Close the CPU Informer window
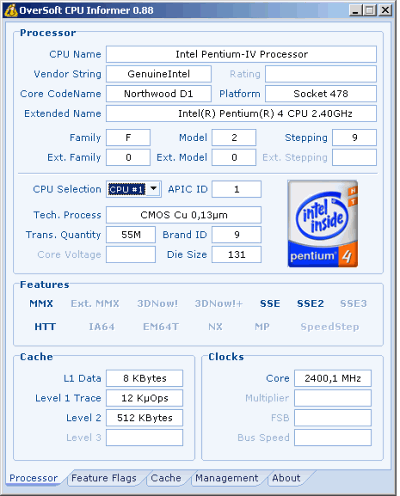400x496 pixels. (385, 10)
